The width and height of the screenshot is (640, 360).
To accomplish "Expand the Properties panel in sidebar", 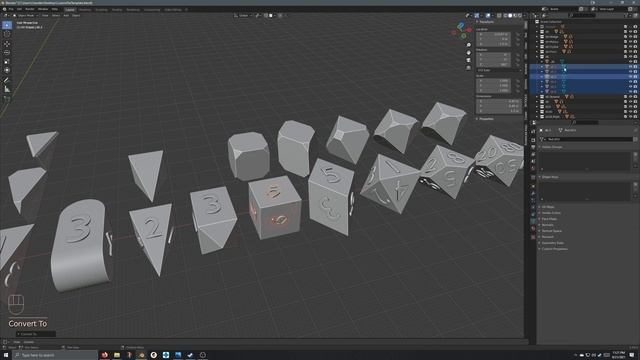I will tap(485, 119).
